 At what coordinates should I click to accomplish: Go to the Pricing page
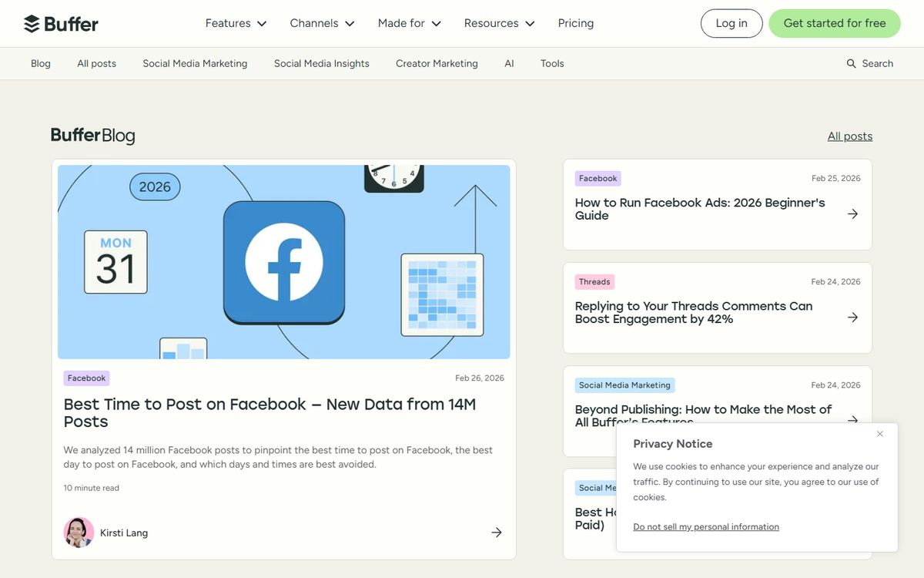pyautogui.click(x=575, y=24)
